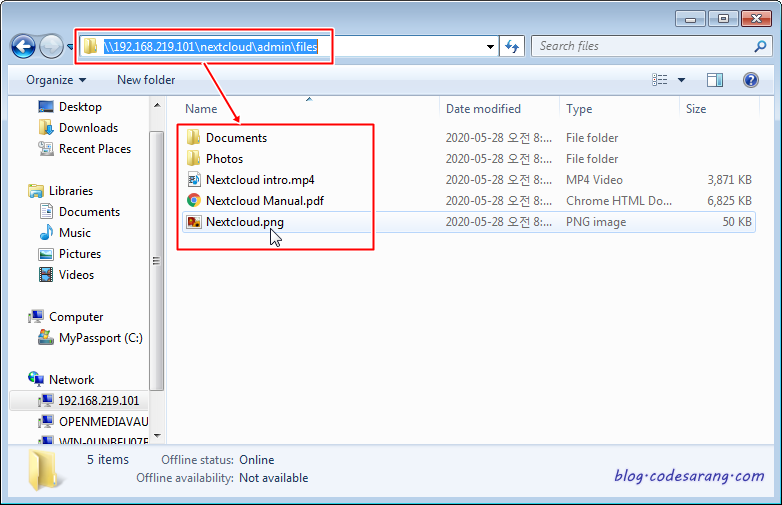Click the Refresh button beside address bar
782x505 pixels.
[x=512, y=47]
